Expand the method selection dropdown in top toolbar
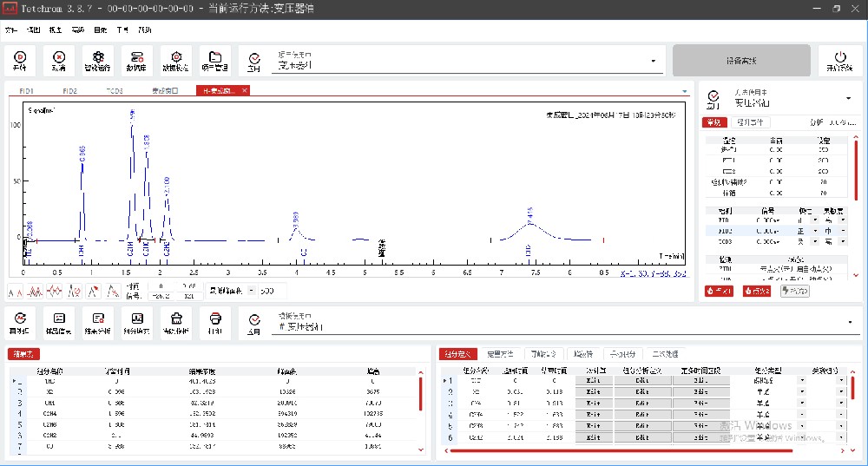The height and width of the screenshot is (466, 868). [654, 61]
